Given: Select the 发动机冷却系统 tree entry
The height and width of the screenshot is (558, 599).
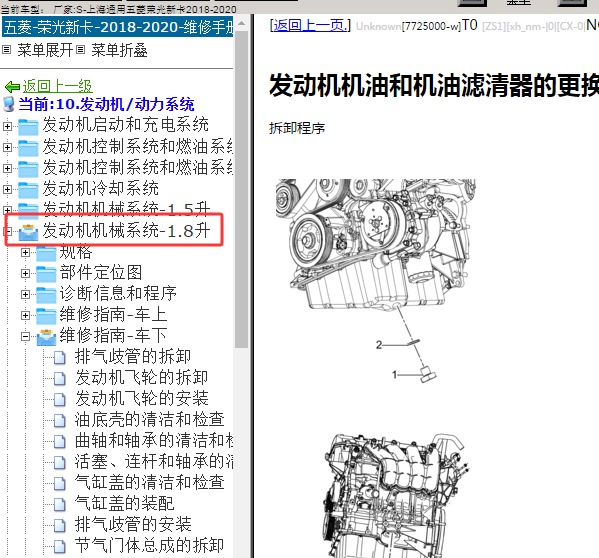Looking at the screenshot, I should pos(100,189).
